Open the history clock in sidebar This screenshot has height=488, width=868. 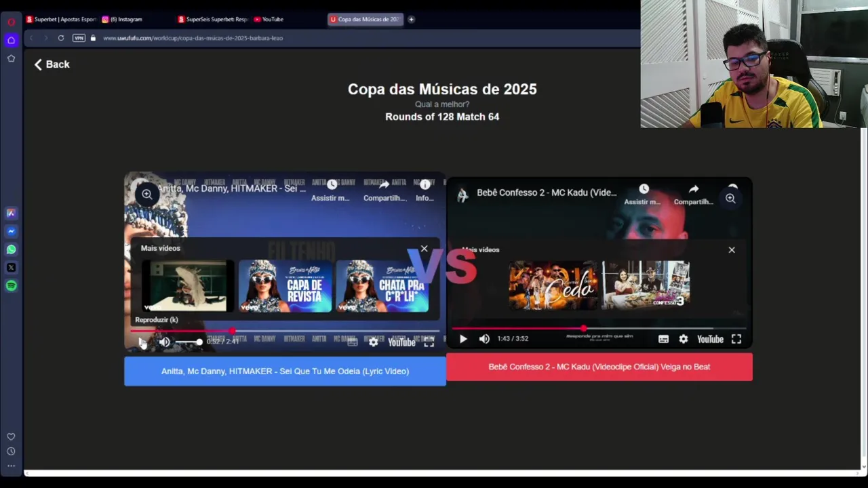pos(11,451)
